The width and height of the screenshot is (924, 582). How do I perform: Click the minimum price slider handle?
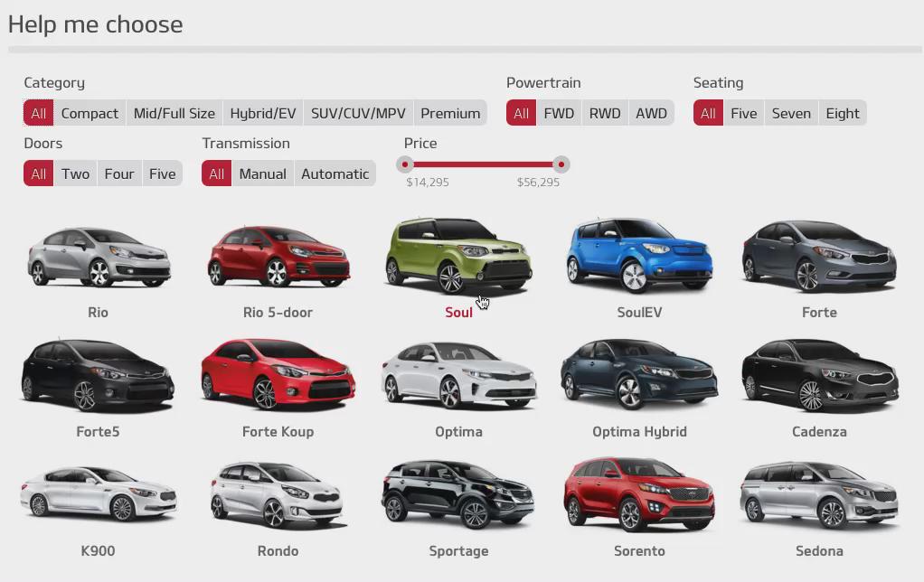[x=405, y=164]
